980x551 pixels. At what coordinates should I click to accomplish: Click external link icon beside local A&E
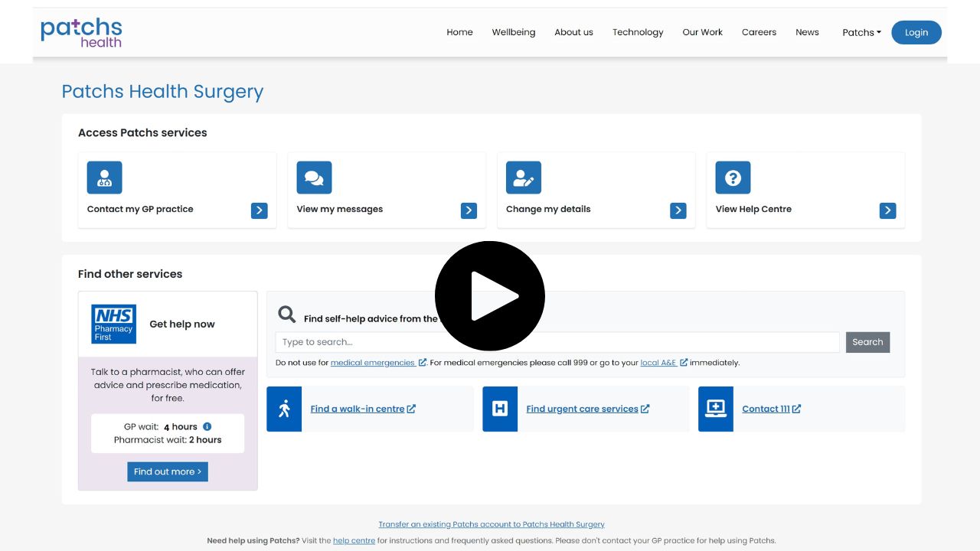[684, 363]
